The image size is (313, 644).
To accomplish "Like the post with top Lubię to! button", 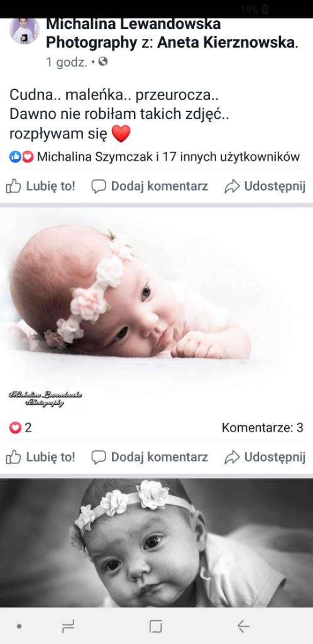I will (x=41, y=186).
